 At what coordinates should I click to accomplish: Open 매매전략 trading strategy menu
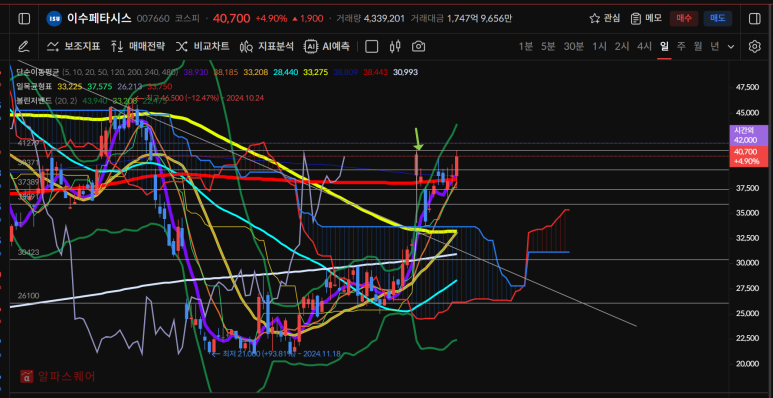tap(138, 46)
